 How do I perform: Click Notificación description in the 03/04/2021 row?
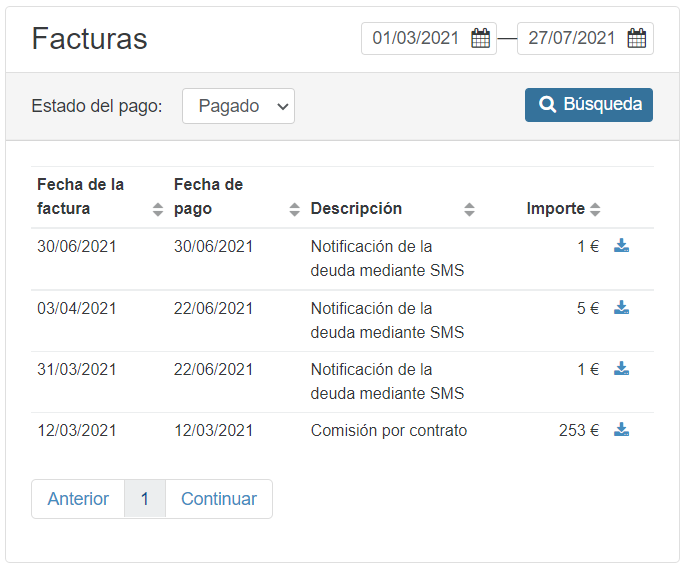[x=387, y=320]
